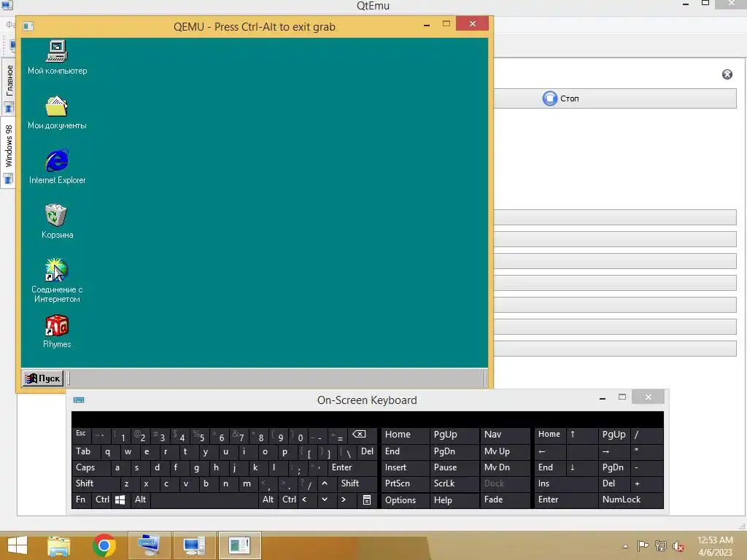This screenshot has height=560, width=747.
Task: Click the PgDn key in navigation column
Action: (x=454, y=451)
